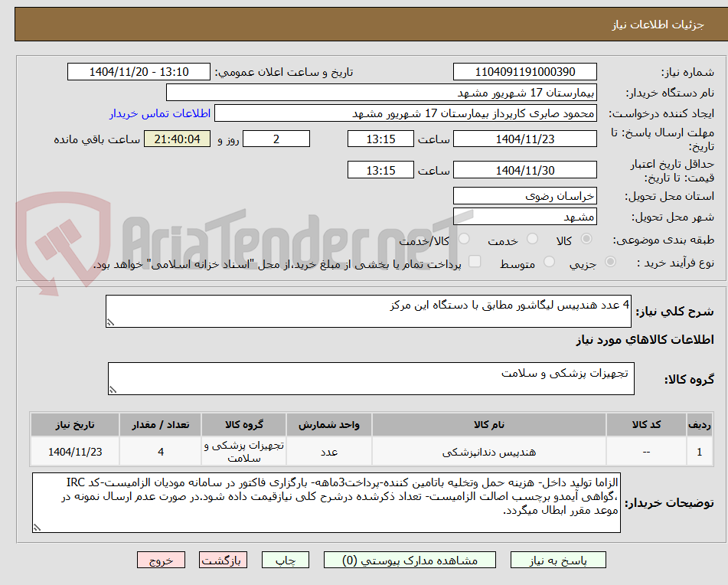Click the row number cell 1
728x585 pixels.
699,452
